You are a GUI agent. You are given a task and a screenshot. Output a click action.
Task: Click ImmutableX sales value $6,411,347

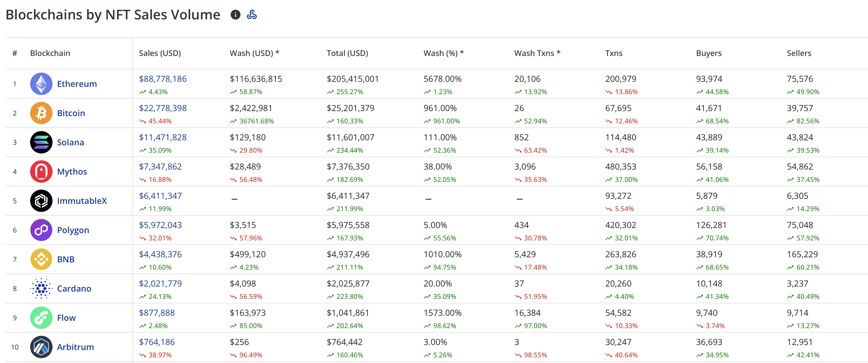(161, 196)
